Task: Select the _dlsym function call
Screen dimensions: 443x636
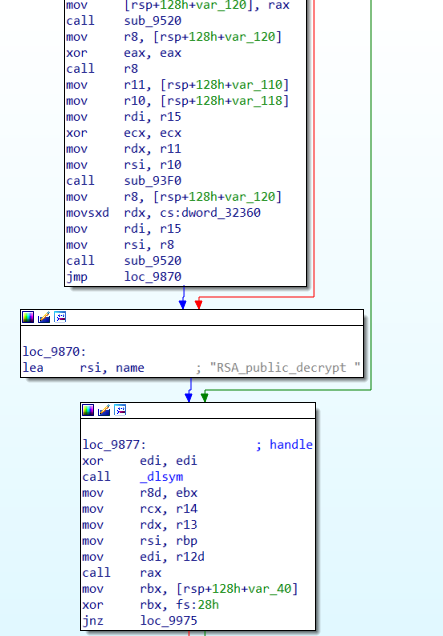Action: (161, 477)
